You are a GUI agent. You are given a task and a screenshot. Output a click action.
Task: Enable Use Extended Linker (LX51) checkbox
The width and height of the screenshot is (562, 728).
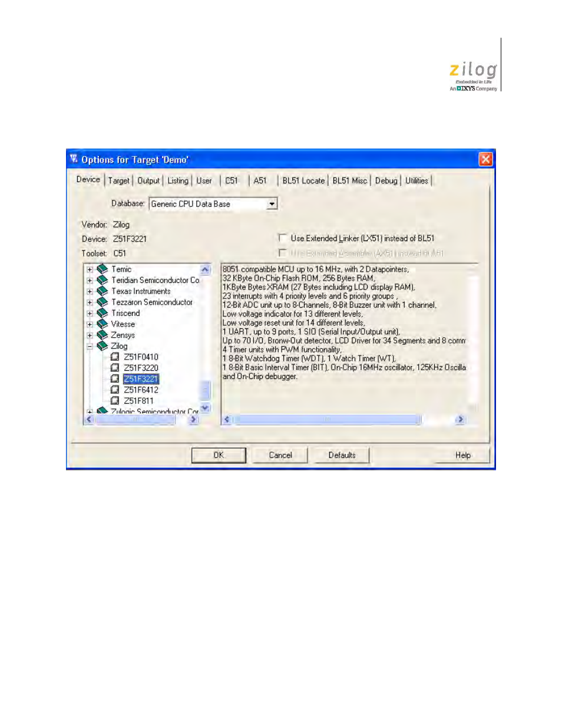(282, 238)
